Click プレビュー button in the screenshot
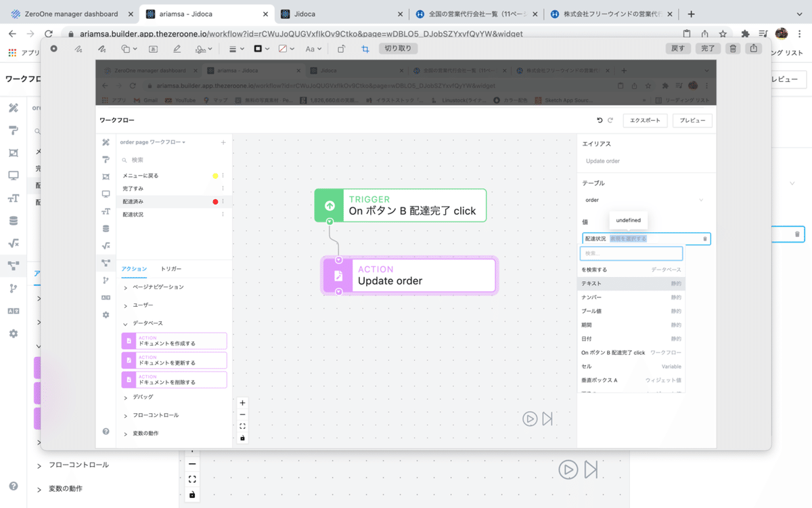This screenshot has height=508, width=812. (x=692, y=120)
